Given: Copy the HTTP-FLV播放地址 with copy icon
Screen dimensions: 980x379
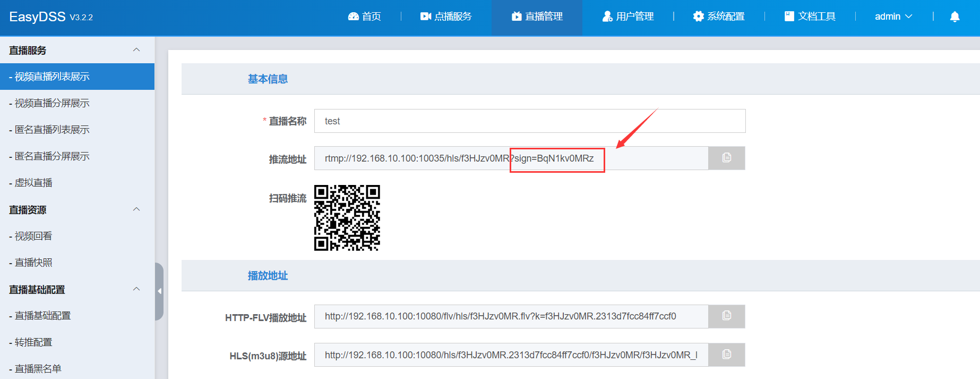Looking at the screenshot, I should (x=727, y=316).
